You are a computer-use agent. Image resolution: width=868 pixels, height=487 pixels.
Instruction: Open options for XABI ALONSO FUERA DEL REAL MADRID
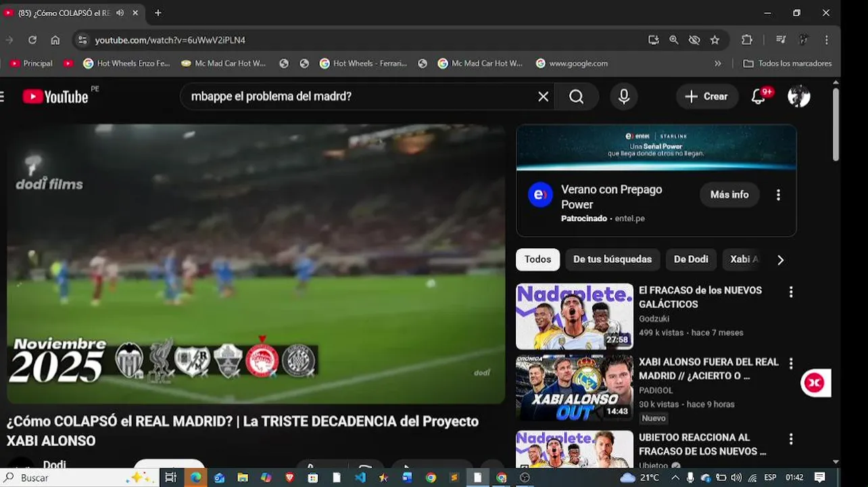pyautogui.click(x=791, y=364)
